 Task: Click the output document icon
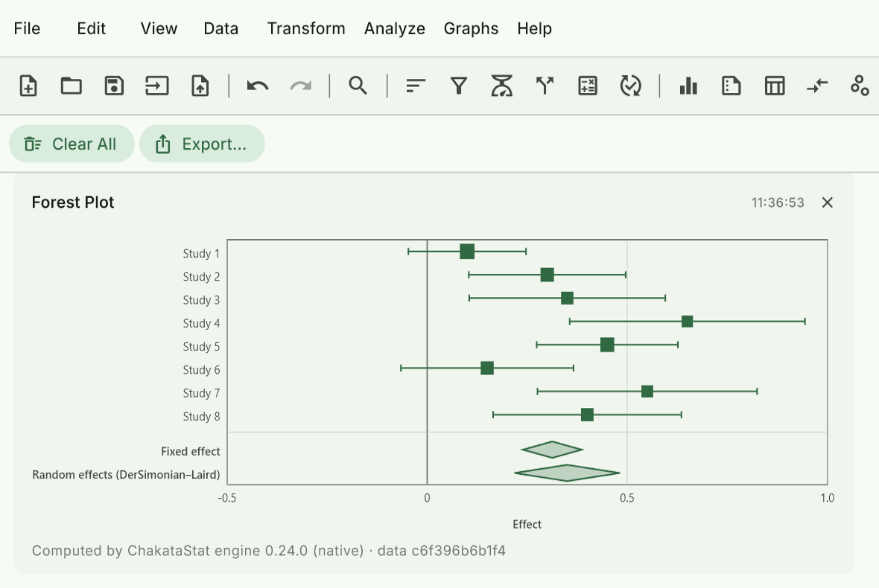click(x=731, y=86)
